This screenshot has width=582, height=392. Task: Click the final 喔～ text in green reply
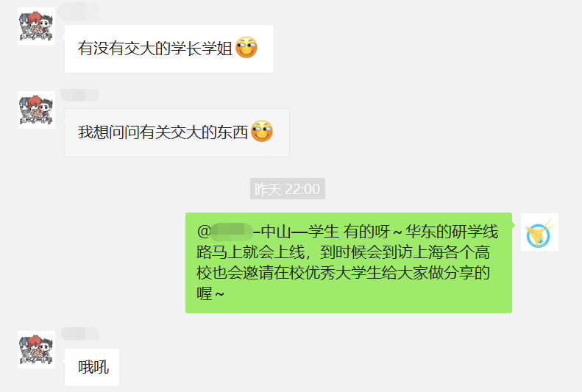210,294
